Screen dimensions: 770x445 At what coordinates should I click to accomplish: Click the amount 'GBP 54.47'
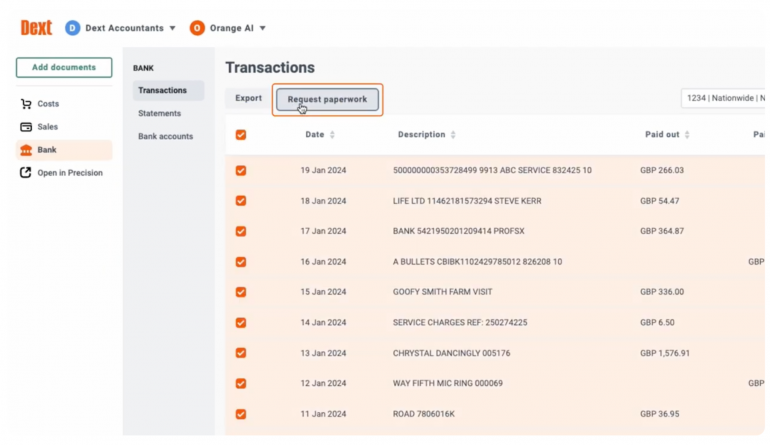click(x=660, y=201)
